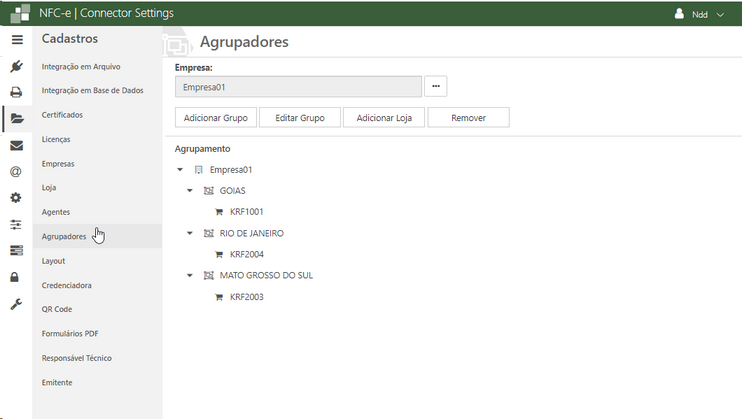Select the Empresa01 tree label
Viewport: 742px width, 419px height.
click(x=231, y=169)
